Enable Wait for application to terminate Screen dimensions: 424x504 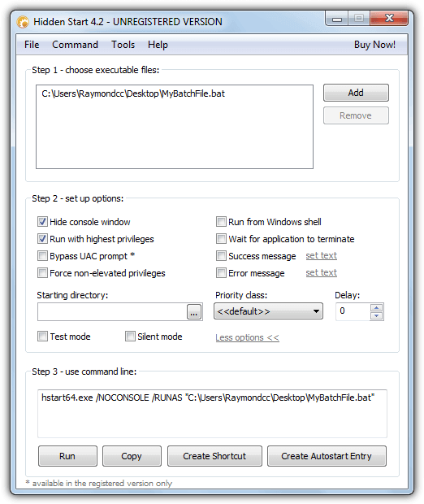221,239
